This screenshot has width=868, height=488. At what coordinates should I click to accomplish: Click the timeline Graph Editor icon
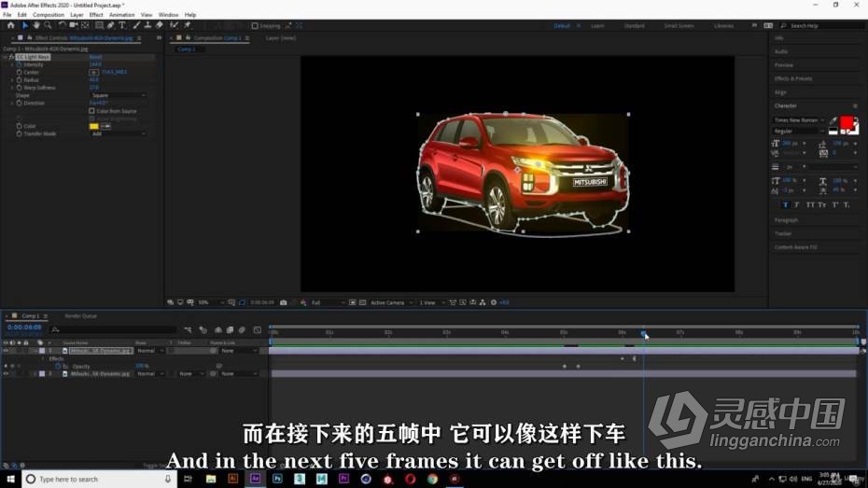coord(258,329)
